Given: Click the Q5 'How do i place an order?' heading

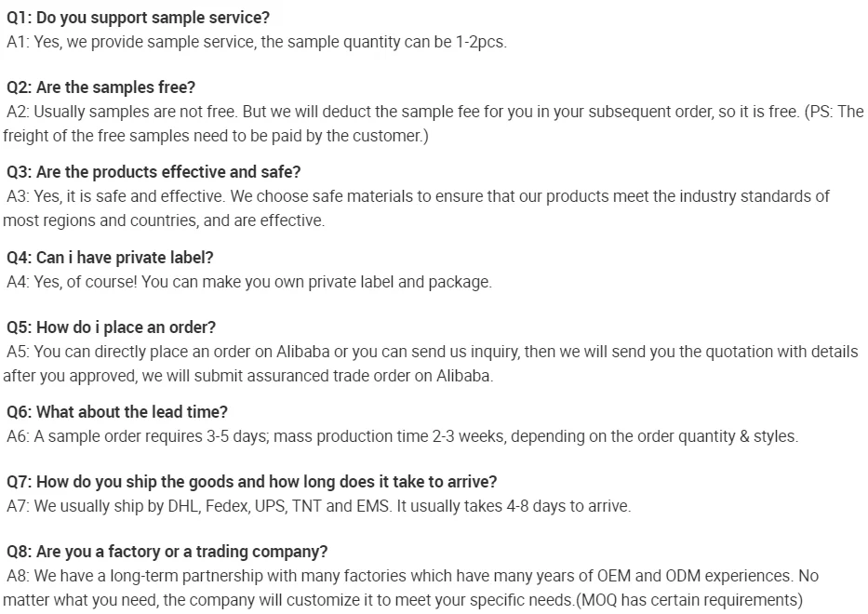Looking at the screenshot, I should click(112, 327).
